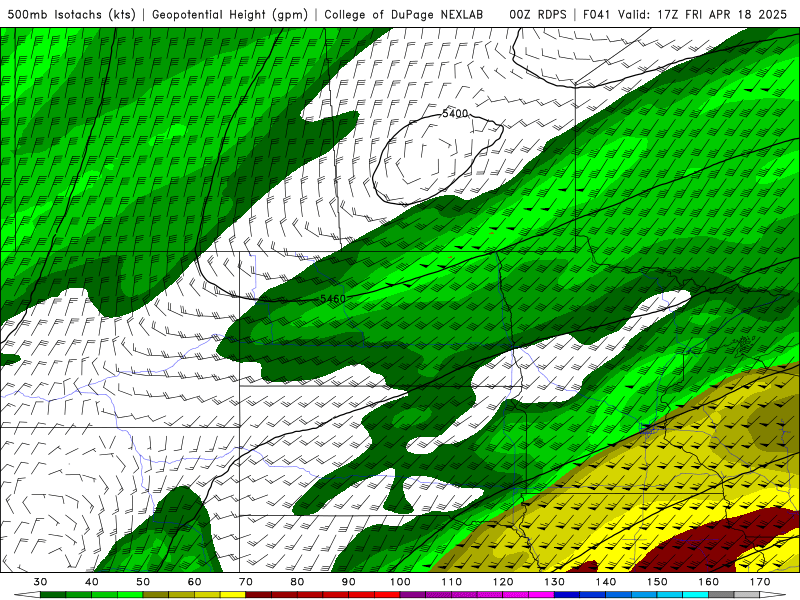Click the '500mb Isotachs (kts)' title text
800x600 pixels.
(71, 14)
